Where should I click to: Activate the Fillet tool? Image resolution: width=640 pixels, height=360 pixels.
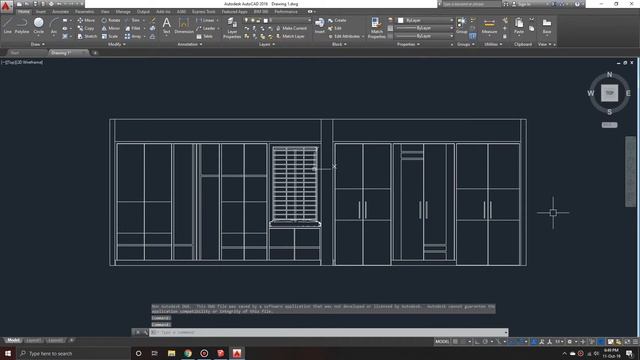133,28
